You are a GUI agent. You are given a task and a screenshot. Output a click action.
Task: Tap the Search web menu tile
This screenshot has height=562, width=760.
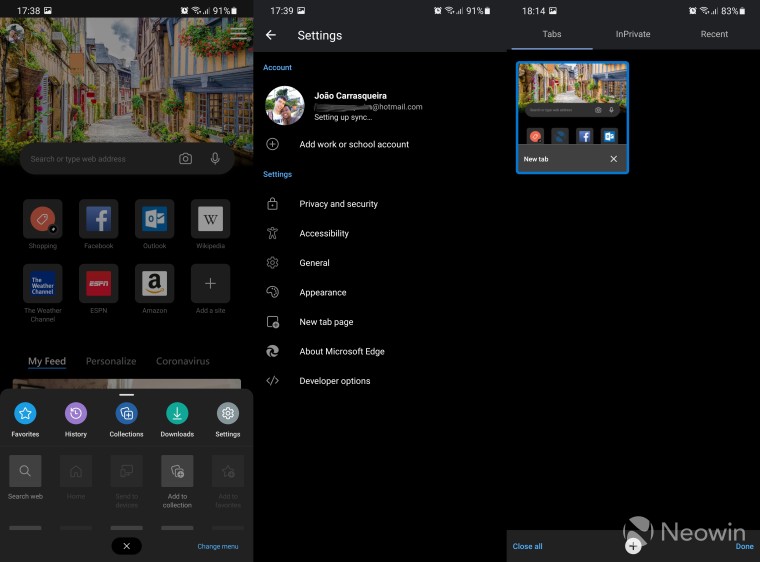click(x=25, y=471)
